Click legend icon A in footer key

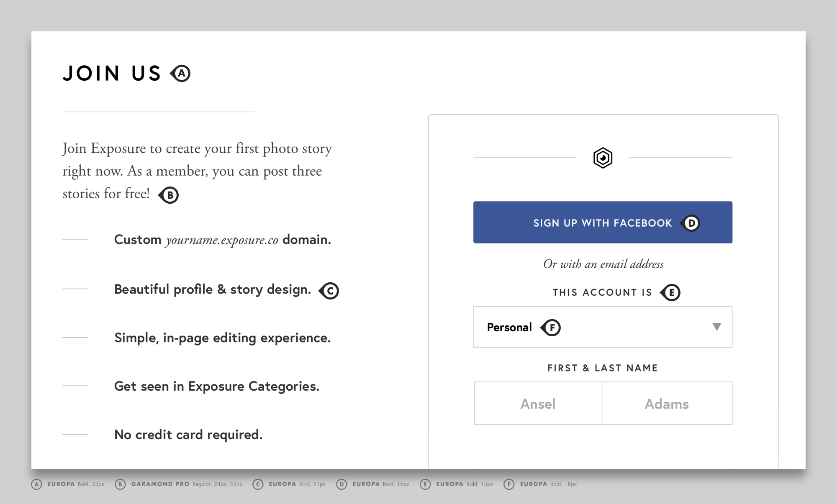(37, 484)
